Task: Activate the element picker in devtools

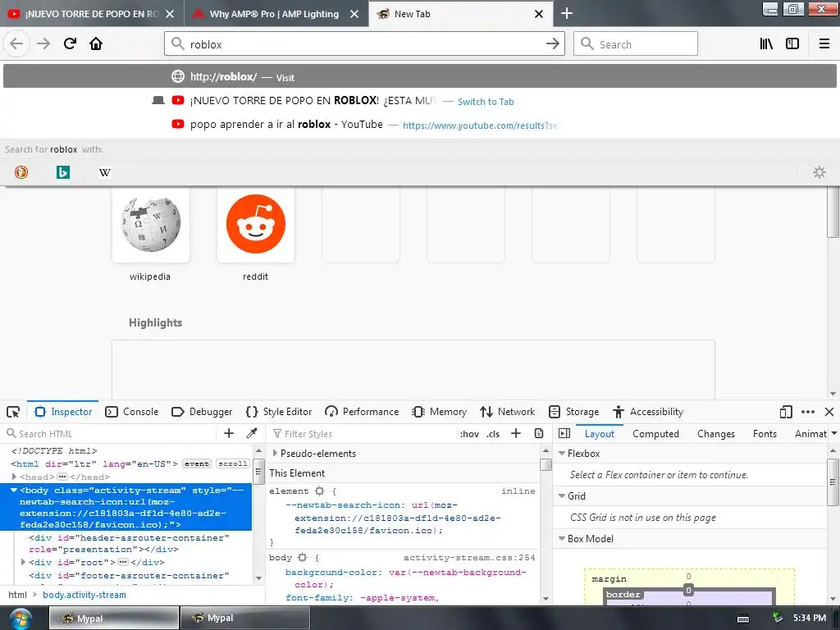Action: (x=13, y=412)
